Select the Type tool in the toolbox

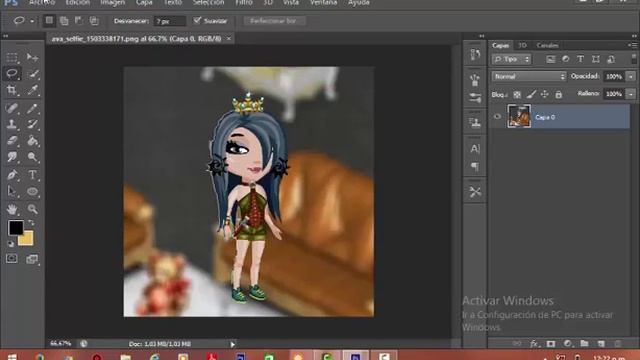[x=32, y=175]
